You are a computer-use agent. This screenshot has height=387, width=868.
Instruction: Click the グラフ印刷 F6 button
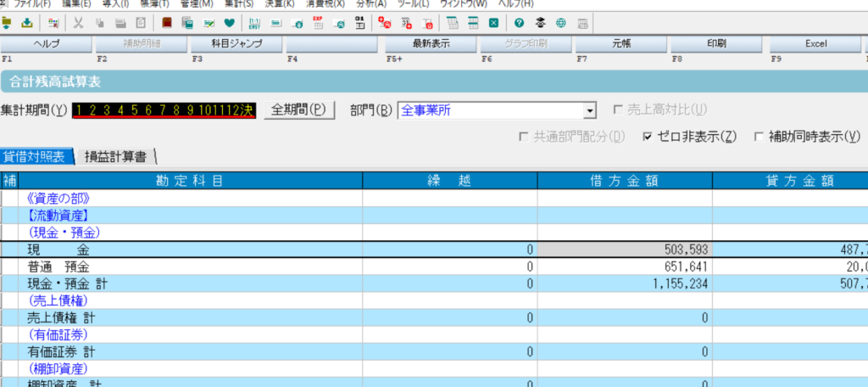(x=526, y=44)
